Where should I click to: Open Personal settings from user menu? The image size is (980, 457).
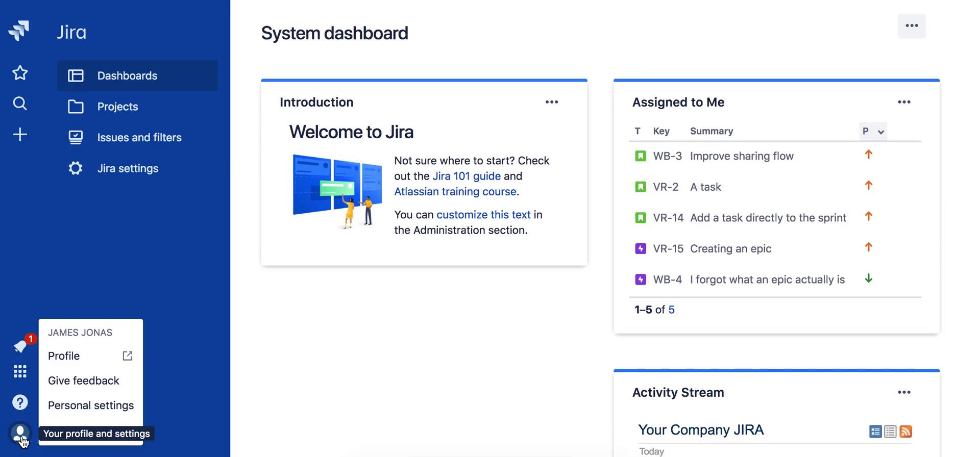pyautogui.click(x=91, y=405)
